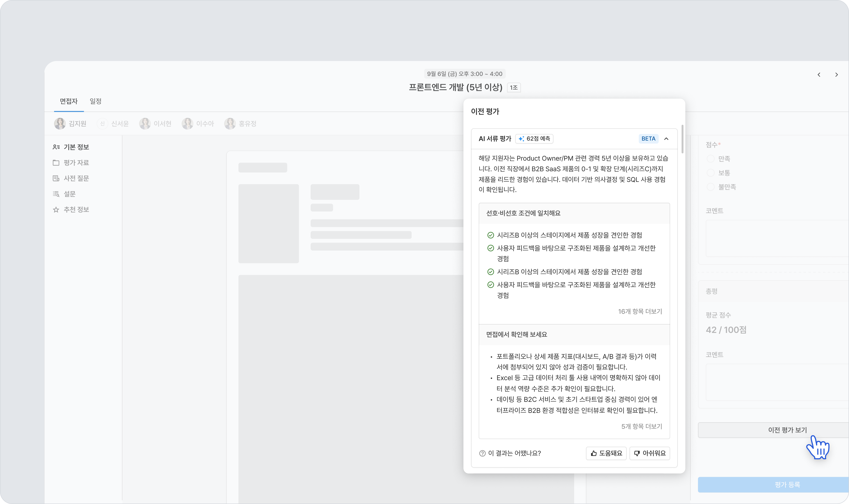The width and height of the screenshot is (849, 504).
Task: Click the 포트폴리오나 상세 제품 지표 bullet
Action: (576, 362)
